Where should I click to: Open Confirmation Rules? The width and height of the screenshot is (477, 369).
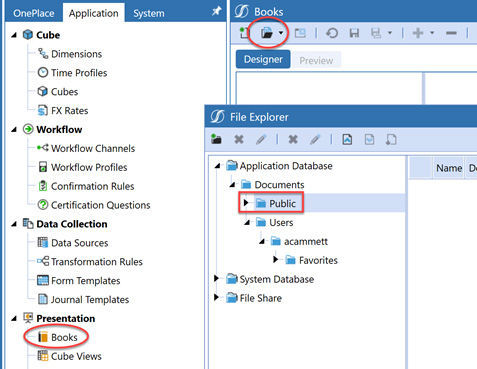(x=92, y=186)
